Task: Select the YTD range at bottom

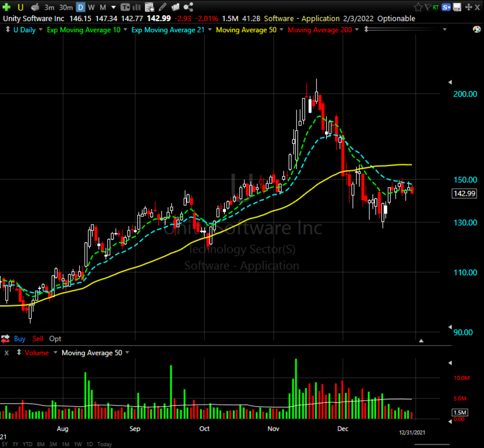Action: coord(27,444)
